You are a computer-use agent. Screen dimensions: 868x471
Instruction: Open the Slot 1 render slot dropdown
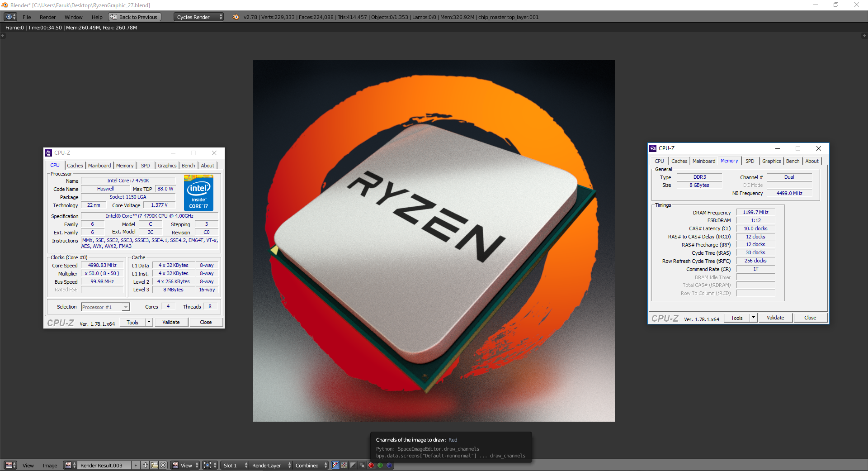pos(235,465)
